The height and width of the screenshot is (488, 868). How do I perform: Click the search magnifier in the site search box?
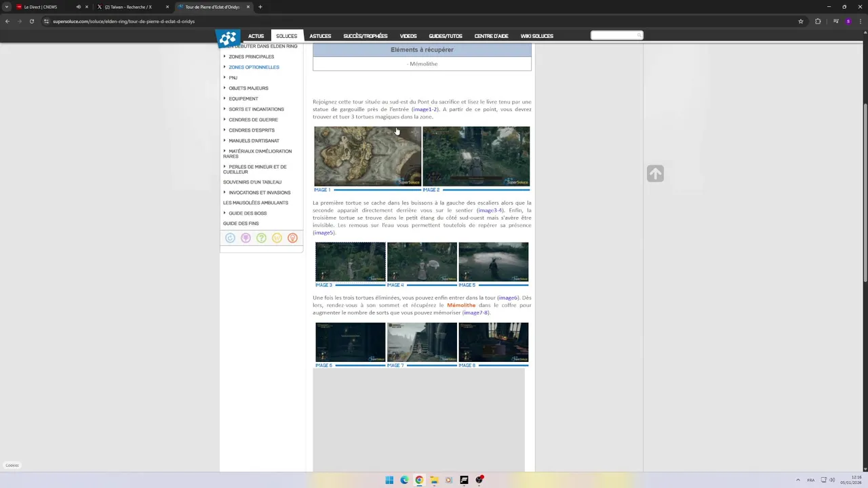(638, 35)
